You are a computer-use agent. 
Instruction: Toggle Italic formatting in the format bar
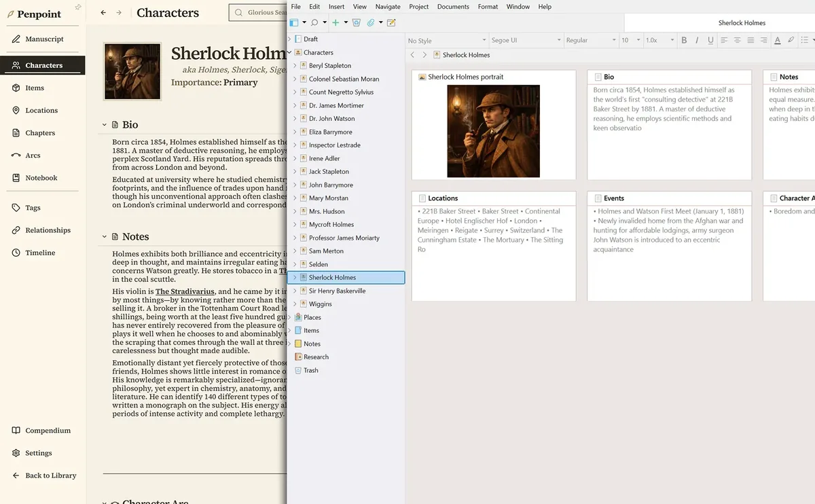tap(698, 40)
